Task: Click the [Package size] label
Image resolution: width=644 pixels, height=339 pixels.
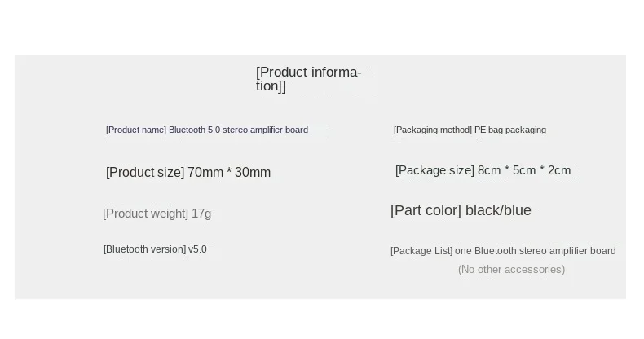Action: point(434,170)
